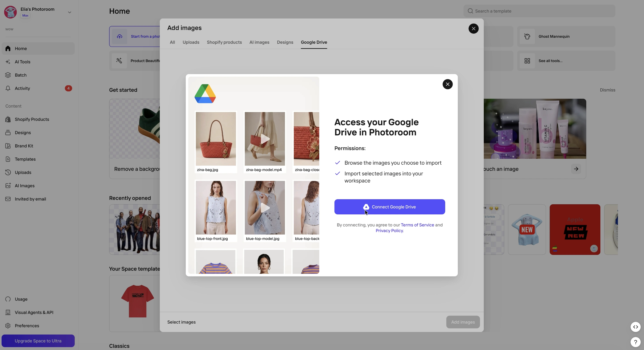The width and height of the screenshot is (644, 350).
Task: Click Upgrade Space to Ultra button
Action: click(x=38, y=341)
